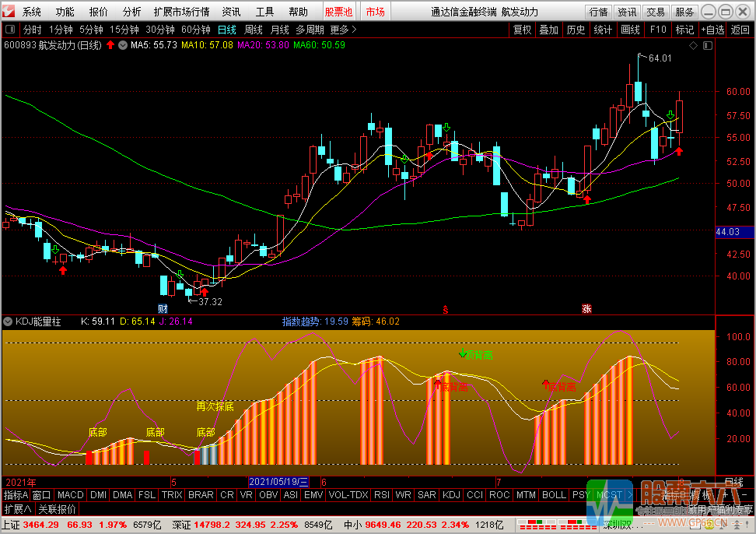Click the 财 finance marker on the chart
The image size is (756, 534).
pyautogui.click(x=163, y=309)
